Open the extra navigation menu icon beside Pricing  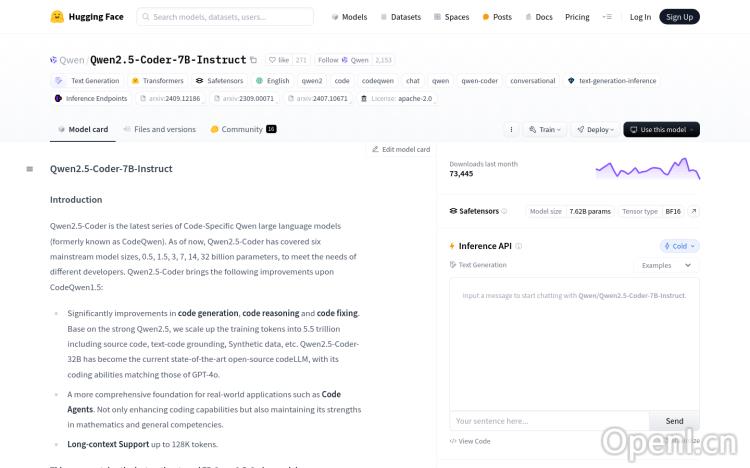point(606,17)
